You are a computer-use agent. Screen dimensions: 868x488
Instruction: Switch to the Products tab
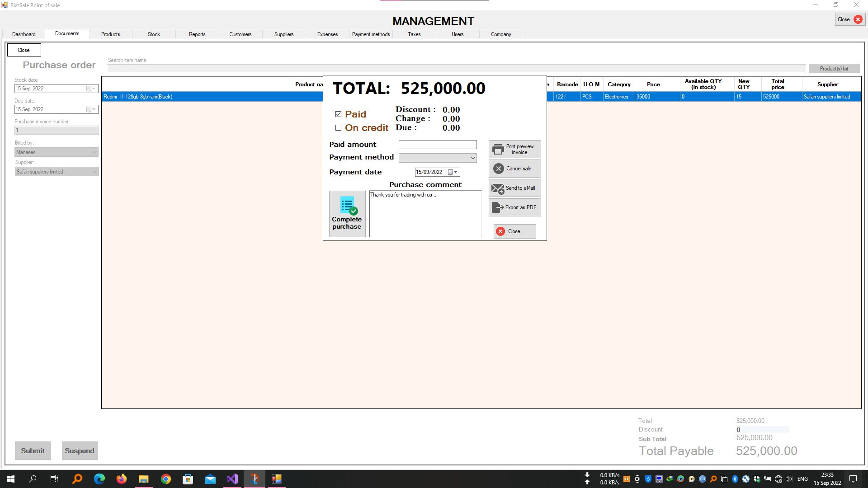110,34
